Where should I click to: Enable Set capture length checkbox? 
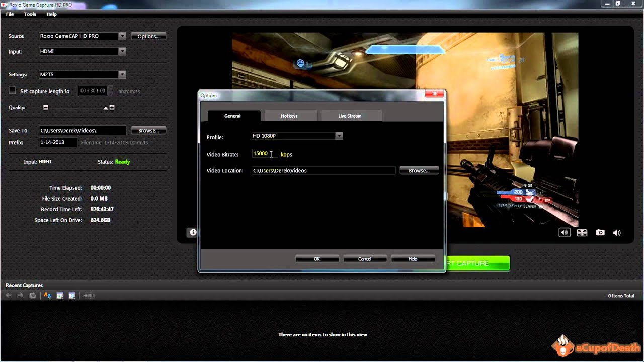point(13,90)
